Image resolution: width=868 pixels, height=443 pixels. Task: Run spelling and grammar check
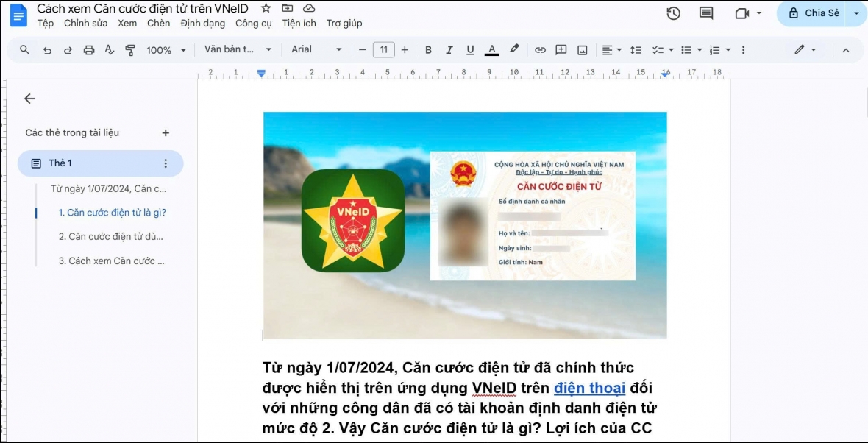[x=110, y=50]
